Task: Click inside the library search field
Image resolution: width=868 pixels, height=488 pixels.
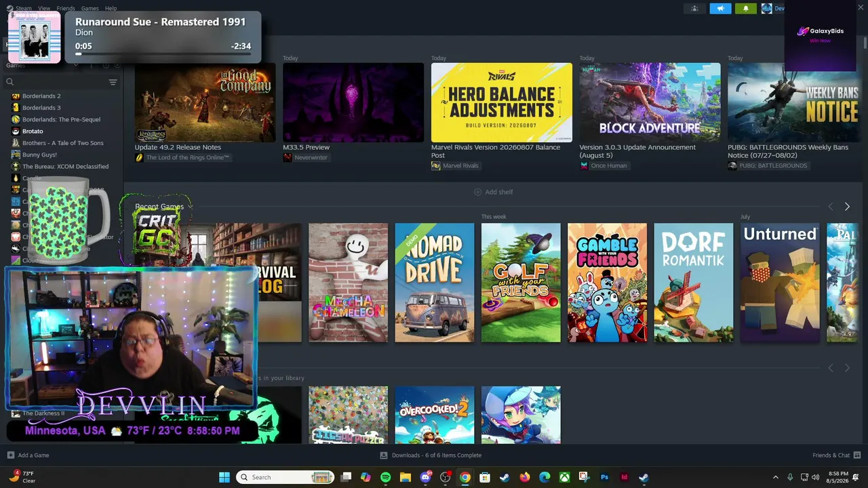Action: [60, 82]
